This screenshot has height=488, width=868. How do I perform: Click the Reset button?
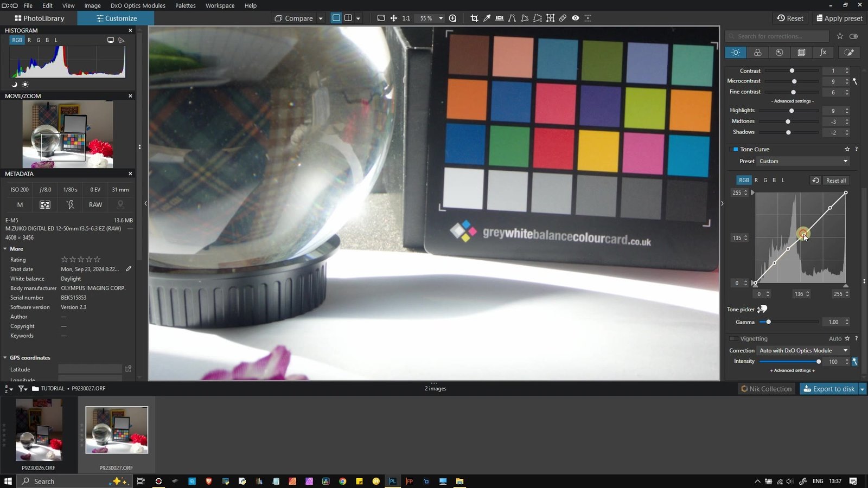pyautogui.click(x=790, y=18)
